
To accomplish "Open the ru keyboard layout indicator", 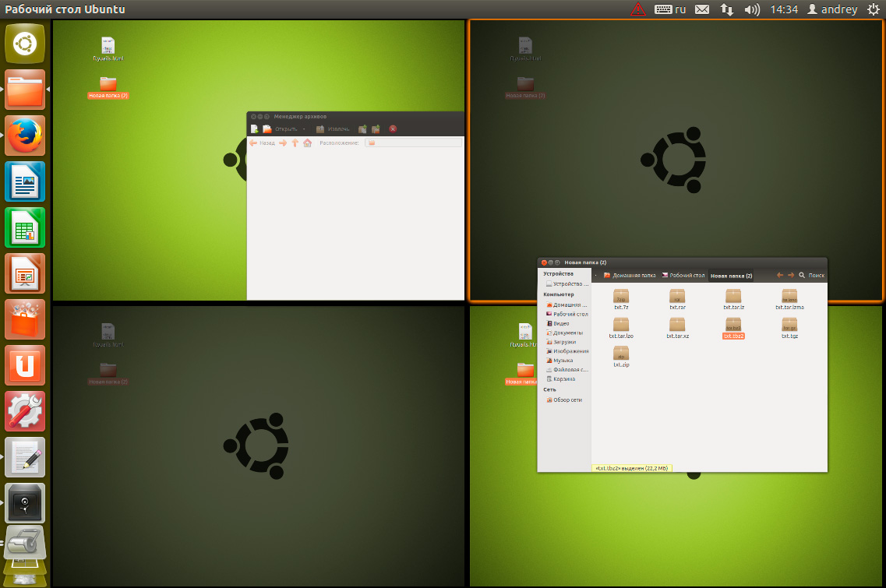I will point(670,9).
